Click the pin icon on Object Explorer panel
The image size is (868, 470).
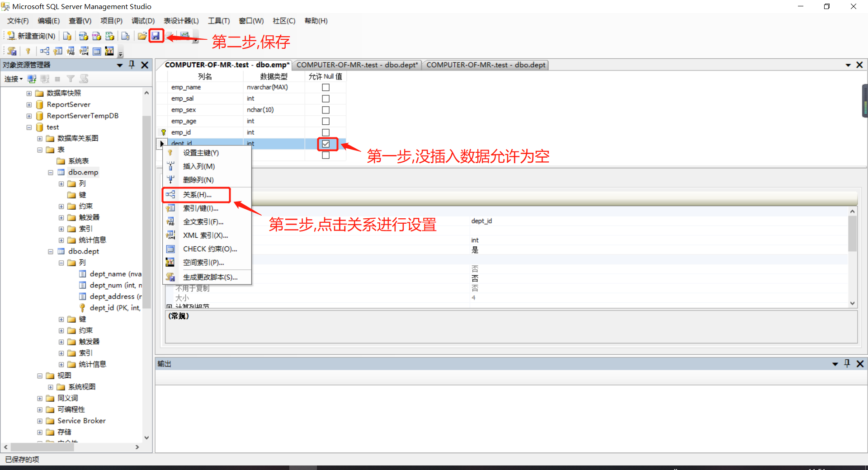pyautogui.click(x=131, y=65)
